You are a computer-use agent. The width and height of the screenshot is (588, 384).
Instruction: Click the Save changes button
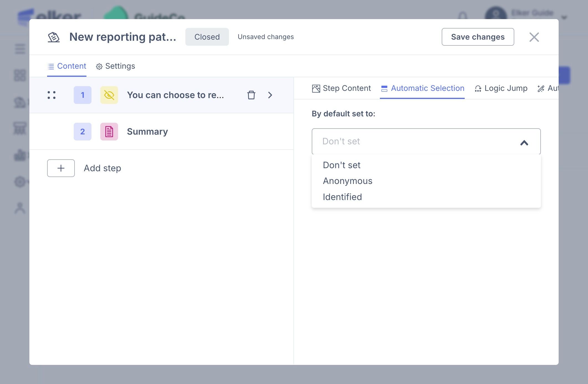(x=478, y=37)
